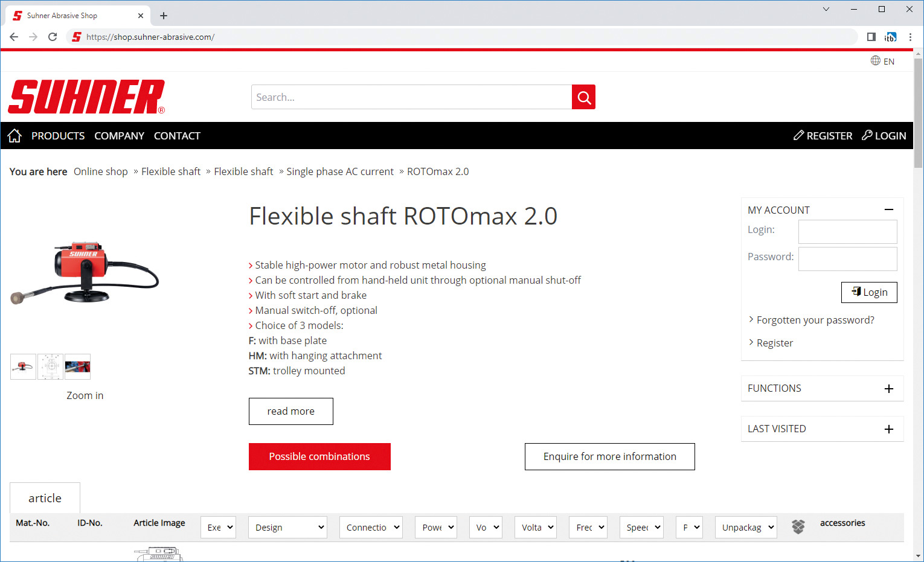This screenshot has width=924, height=562.
Task: Click the browser address bar URL
Action: point(150,37)
